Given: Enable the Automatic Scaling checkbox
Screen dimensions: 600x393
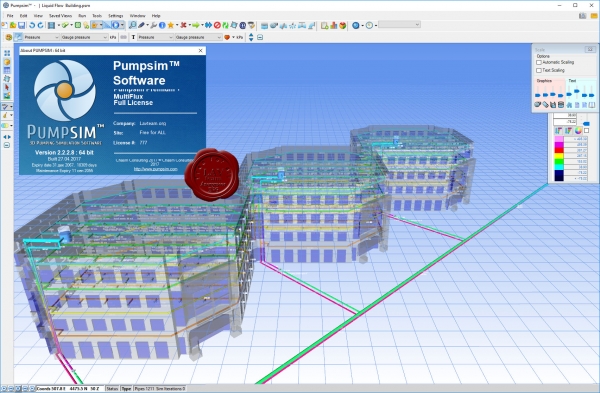Looking at the screenshot, I should point(539,62).
